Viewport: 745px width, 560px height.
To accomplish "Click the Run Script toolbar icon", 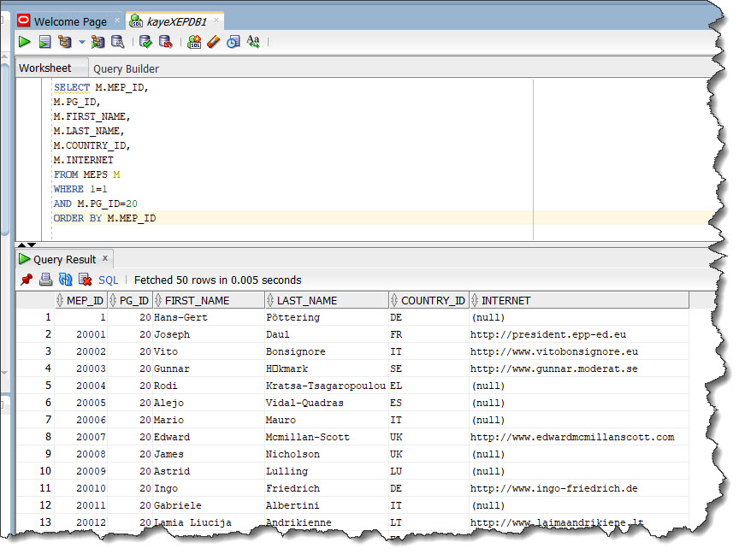I will [x=44, y=42].
